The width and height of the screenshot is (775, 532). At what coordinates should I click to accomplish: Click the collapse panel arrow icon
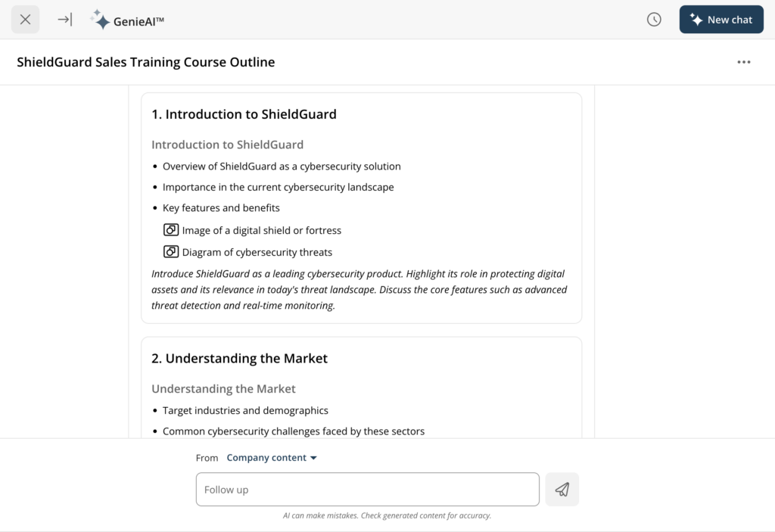pos(65,20)
